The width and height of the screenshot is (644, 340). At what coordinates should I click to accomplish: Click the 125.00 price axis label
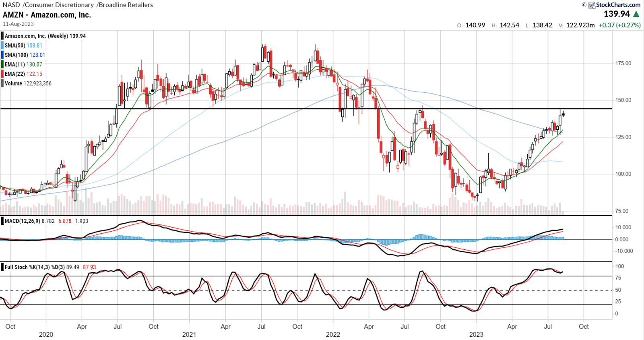[x=623, y=137]
